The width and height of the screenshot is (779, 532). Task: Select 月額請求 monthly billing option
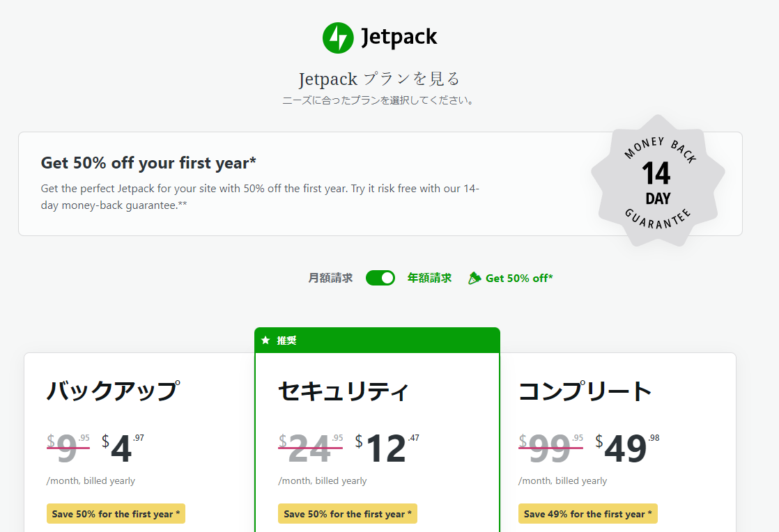[330, 278]
